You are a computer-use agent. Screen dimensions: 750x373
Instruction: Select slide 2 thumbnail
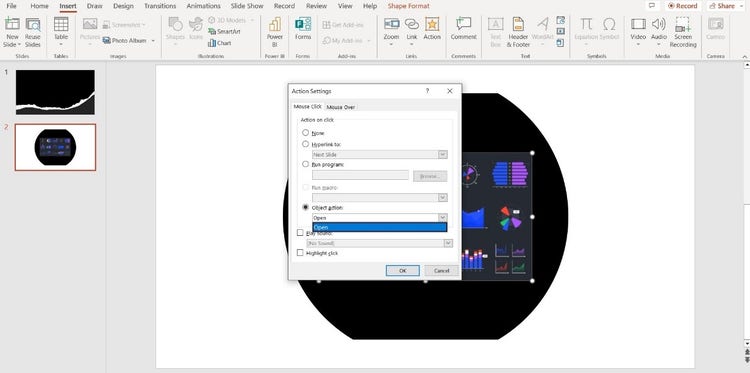click(x=55, y=147)
